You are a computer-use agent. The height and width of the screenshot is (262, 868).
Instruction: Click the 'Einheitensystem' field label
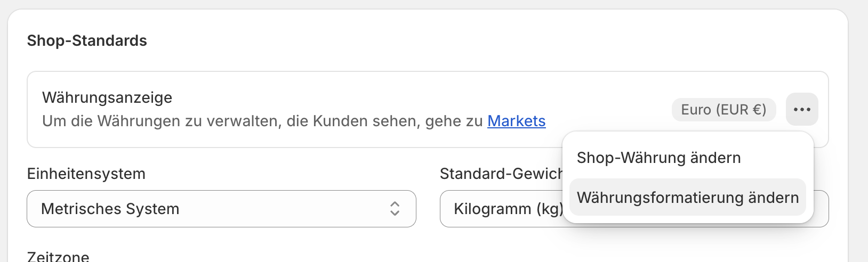(x=86, y=174)
